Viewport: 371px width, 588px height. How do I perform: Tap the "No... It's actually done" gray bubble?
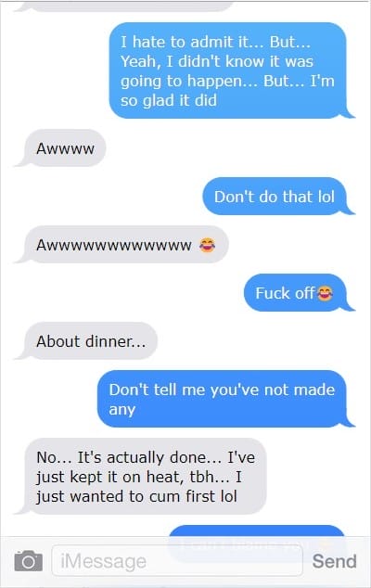tap(146, 477)
